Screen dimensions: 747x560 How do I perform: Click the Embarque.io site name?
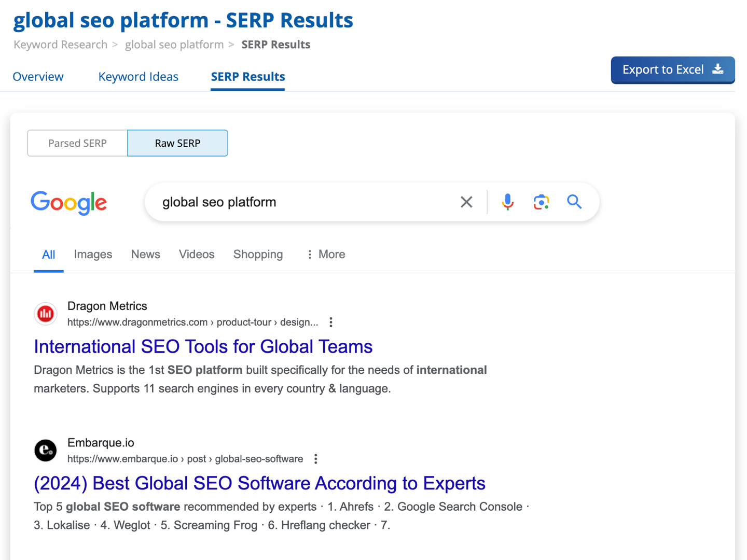point(101,443)
